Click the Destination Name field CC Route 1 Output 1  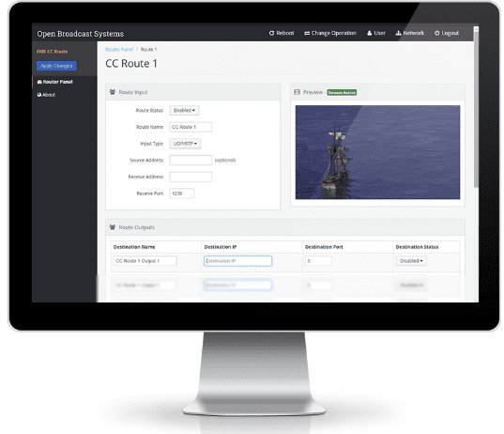click(145, 261)
